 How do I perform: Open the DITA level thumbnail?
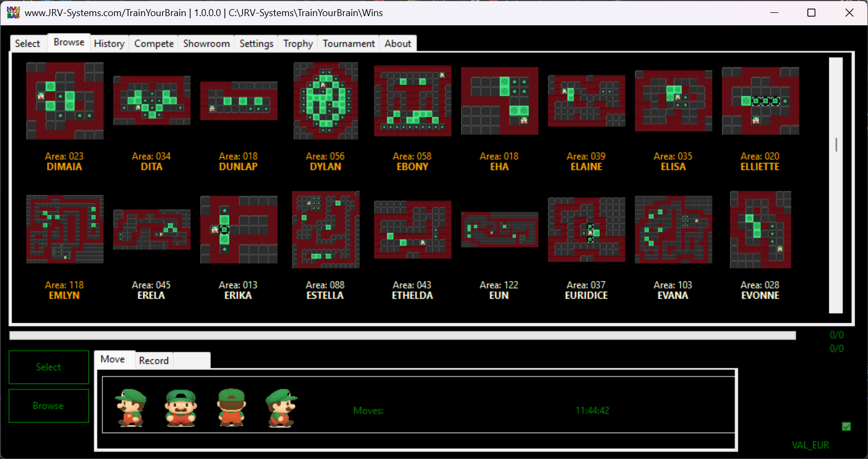pos(152,101)
